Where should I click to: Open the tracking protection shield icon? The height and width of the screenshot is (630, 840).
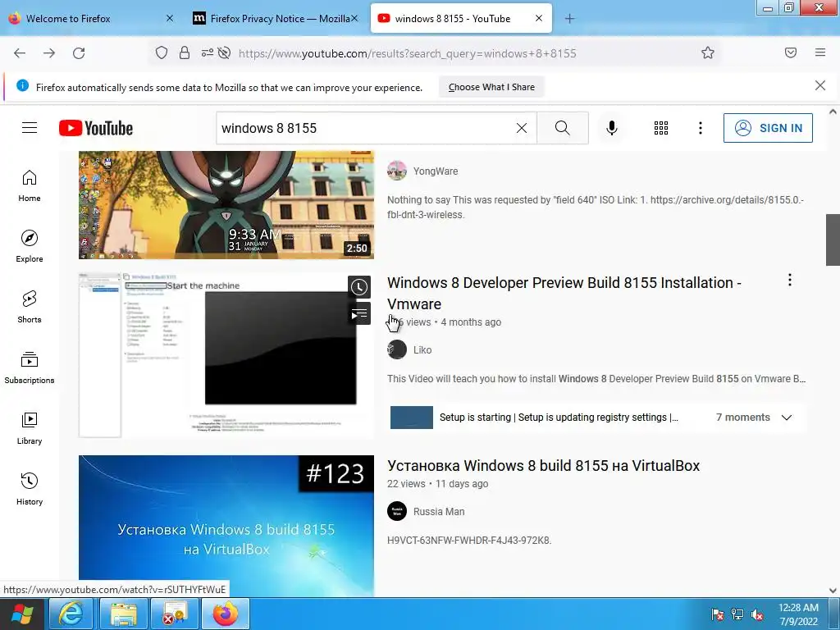(x=162, y=52)
